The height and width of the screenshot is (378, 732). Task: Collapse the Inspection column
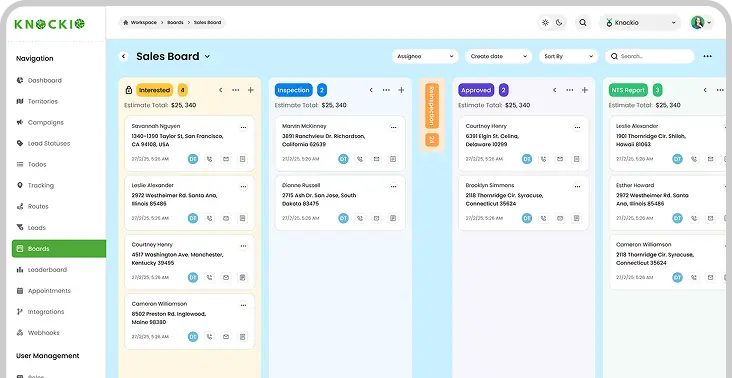(371, 90)
